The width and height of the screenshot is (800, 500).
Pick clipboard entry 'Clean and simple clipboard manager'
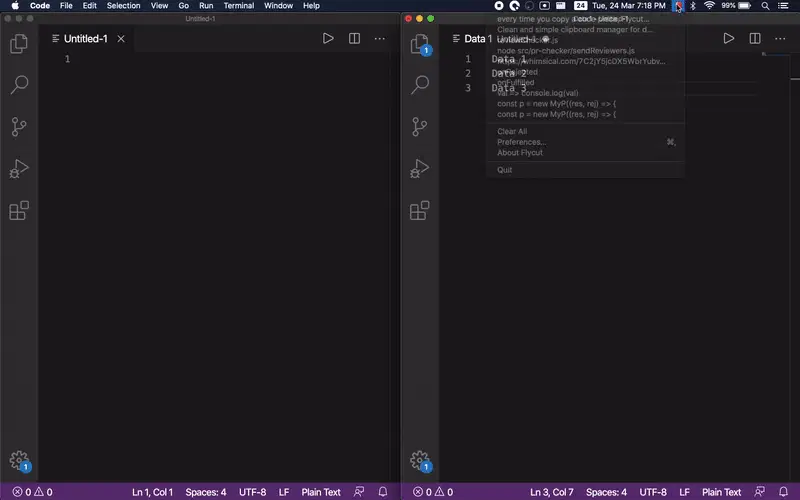point(585,29)
